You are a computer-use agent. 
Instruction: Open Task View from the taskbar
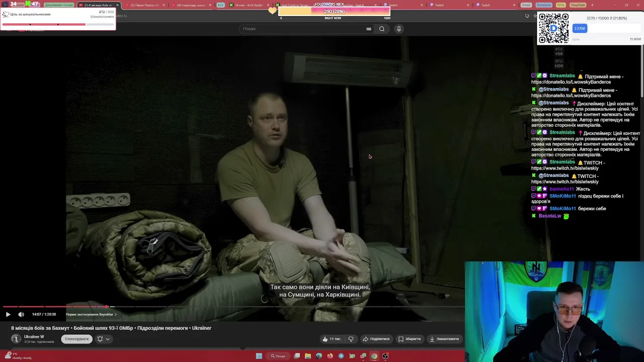point(297,356)
